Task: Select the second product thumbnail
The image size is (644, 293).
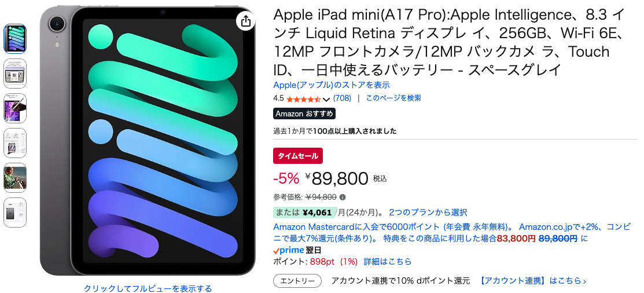Action: [15, 74]
